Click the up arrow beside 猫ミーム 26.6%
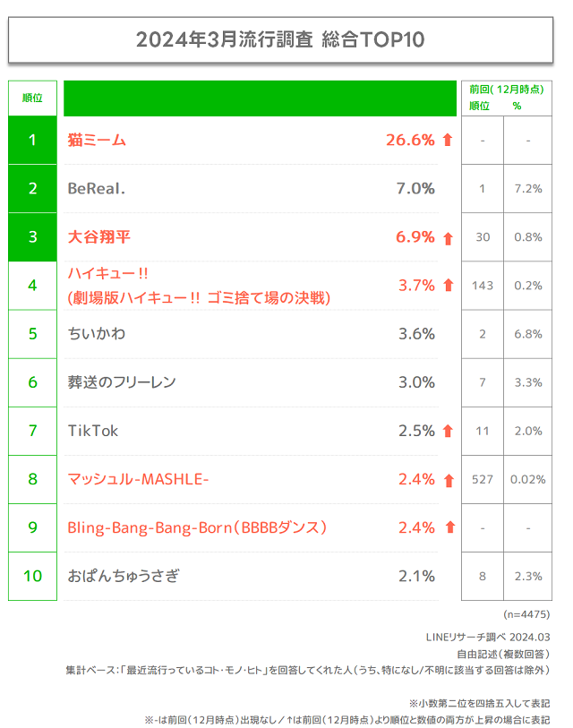 (x=448, y=141)
